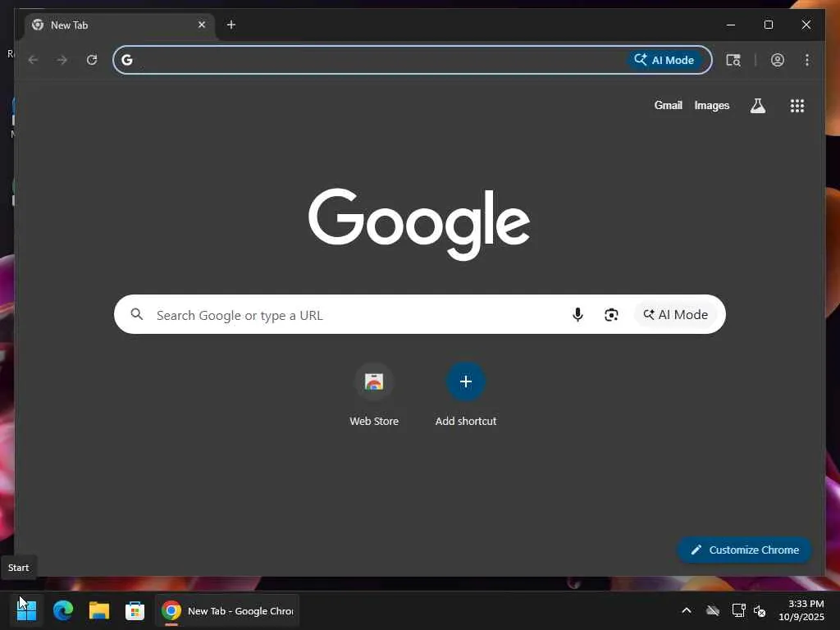Open the network status tray icon
Image resolution: width=840 pixels, height=630 pixels.
pos(739,610)
